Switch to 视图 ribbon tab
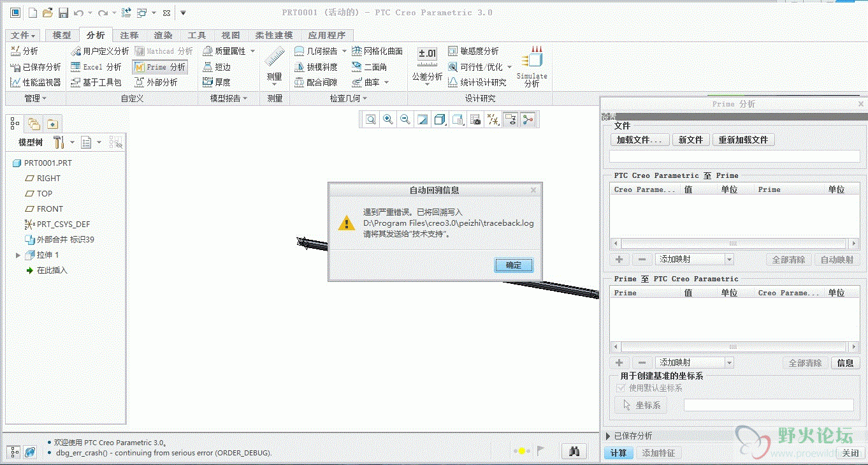This screenshot has height=465, width=868. [x=231, y=35]
